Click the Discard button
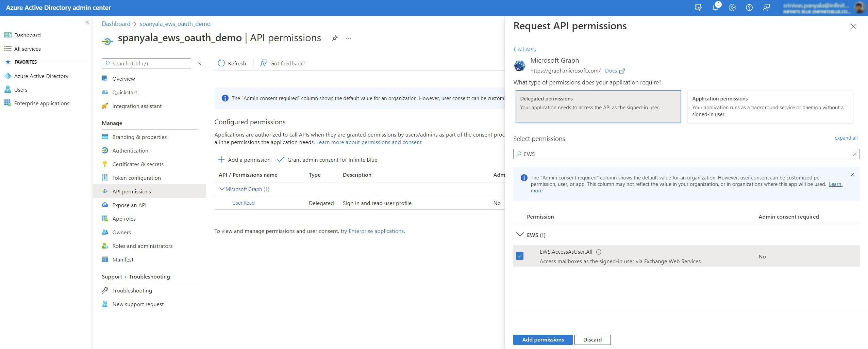 (592, 339)
